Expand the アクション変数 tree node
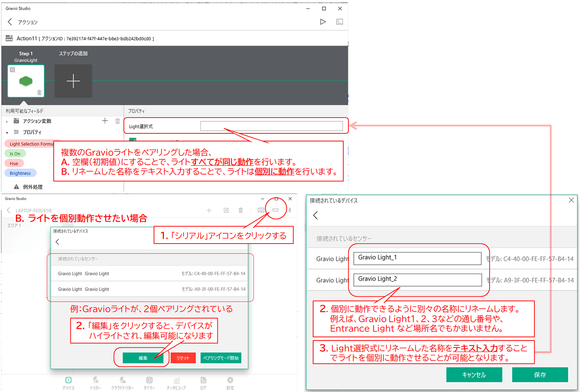This screenshot has height=392, width=580. tap(7, 121)
